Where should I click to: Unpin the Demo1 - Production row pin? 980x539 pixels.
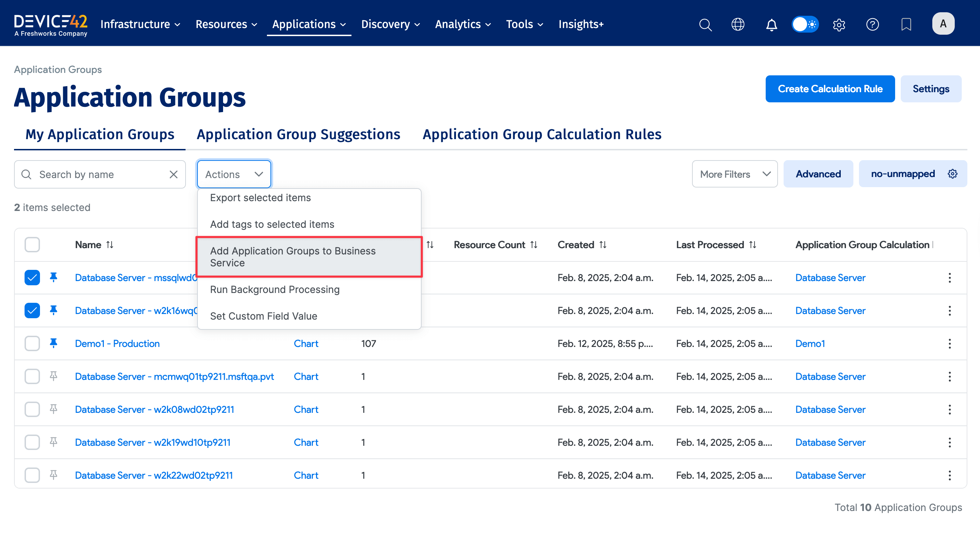coord(54,343)
